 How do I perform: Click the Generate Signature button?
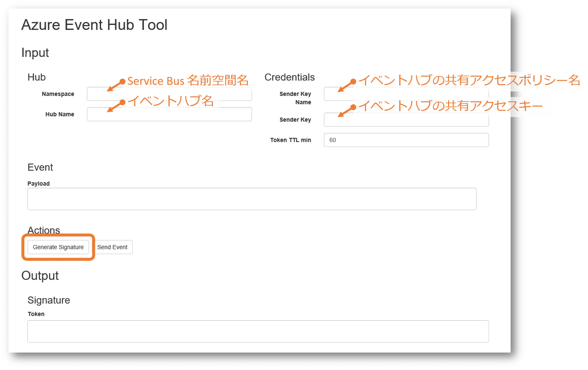coord(58,247)
